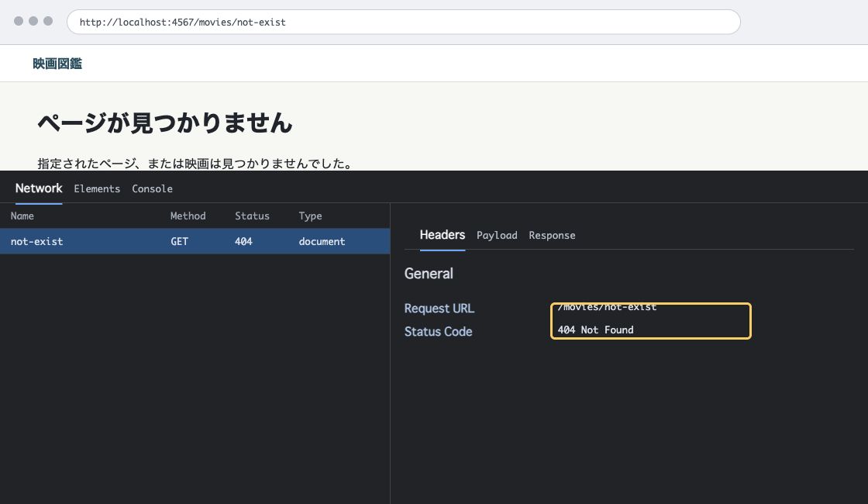Click the first gray window control dot
The height and width of the screenshot is (504, 868).
tap(19, 21)
